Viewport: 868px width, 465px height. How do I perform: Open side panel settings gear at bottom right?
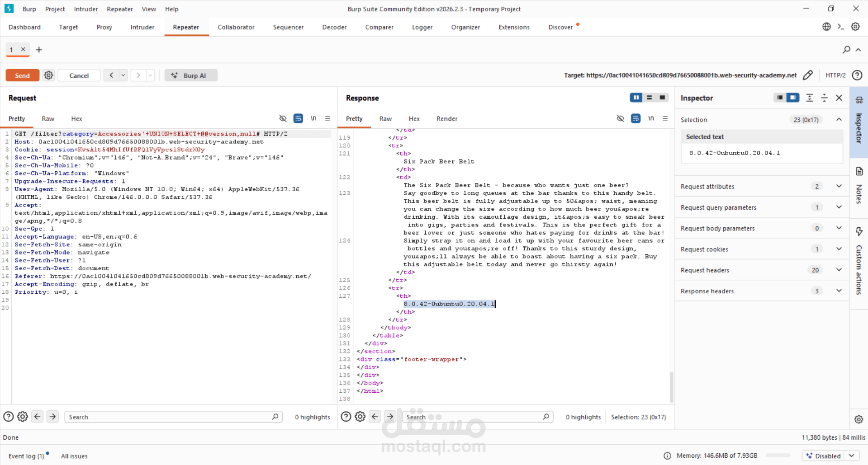[x=859, y=419]
